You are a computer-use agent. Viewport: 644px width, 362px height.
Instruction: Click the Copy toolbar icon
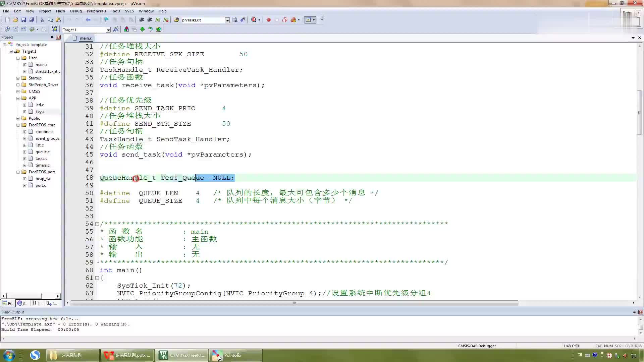pos(50,20)
